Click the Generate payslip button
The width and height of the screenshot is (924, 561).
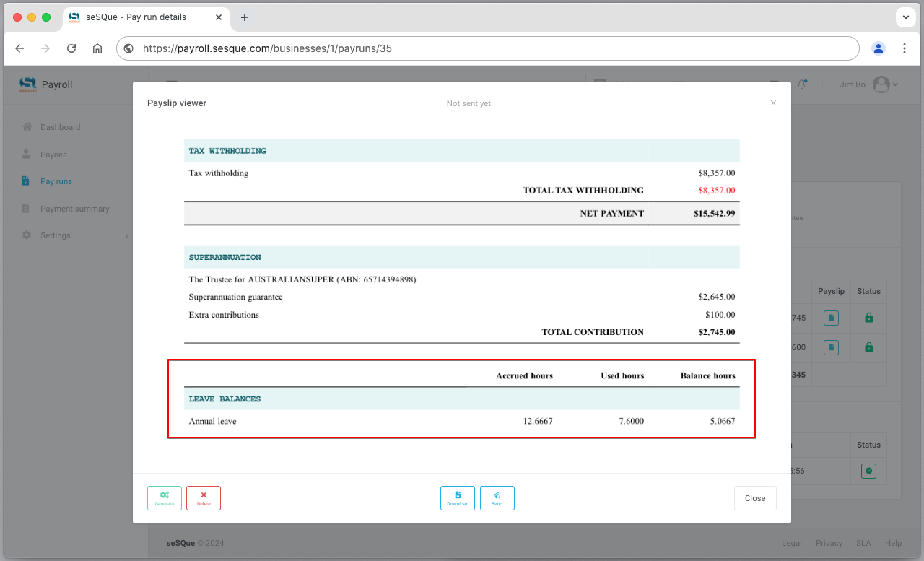(x=165, y=498)
